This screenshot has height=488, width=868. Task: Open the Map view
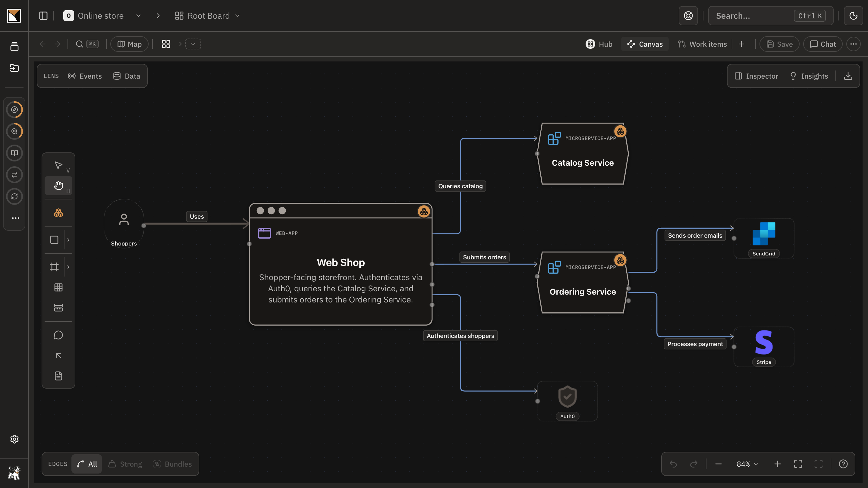(129, 44)
